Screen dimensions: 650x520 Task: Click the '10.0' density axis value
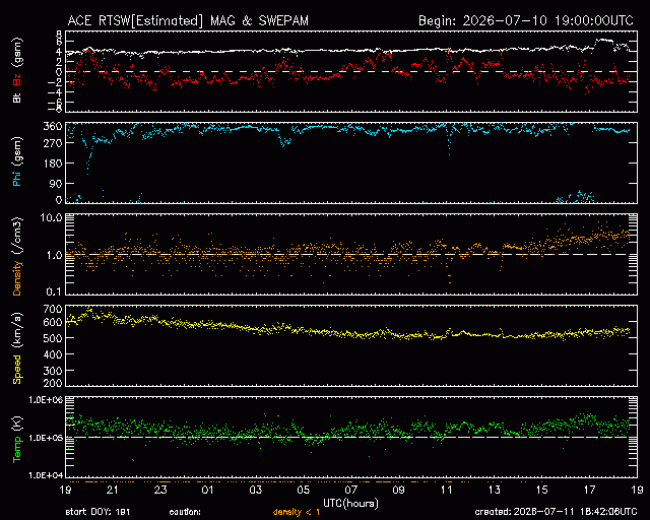click(51, 218)
